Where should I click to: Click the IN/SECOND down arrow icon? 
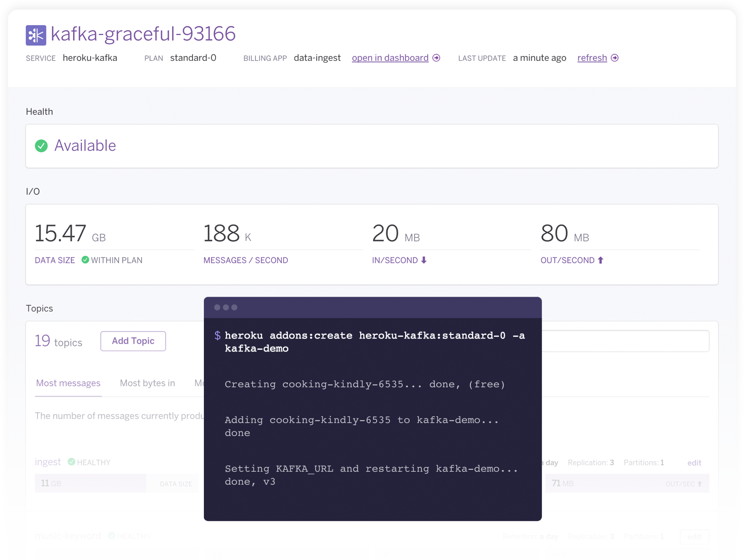(424, 260)
